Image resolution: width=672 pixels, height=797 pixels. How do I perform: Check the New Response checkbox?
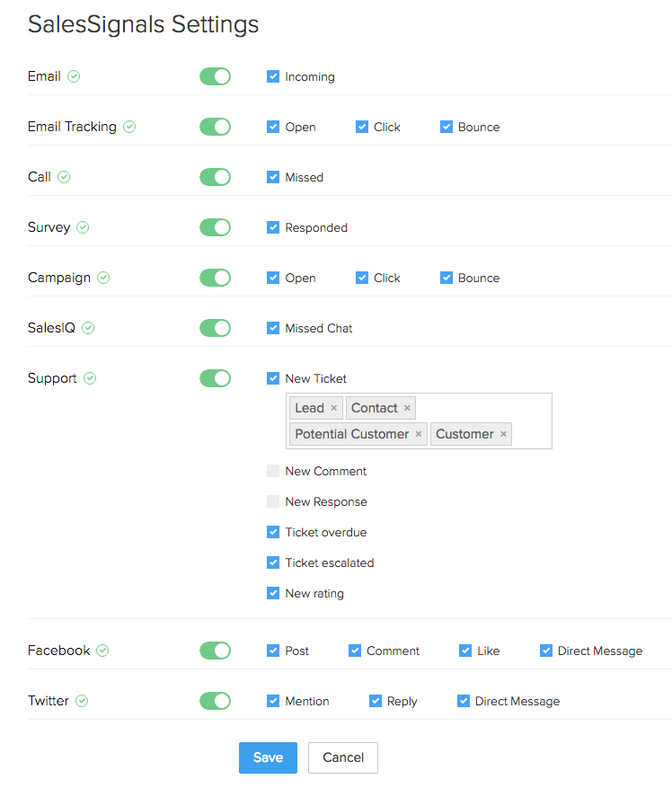(273, 501)
